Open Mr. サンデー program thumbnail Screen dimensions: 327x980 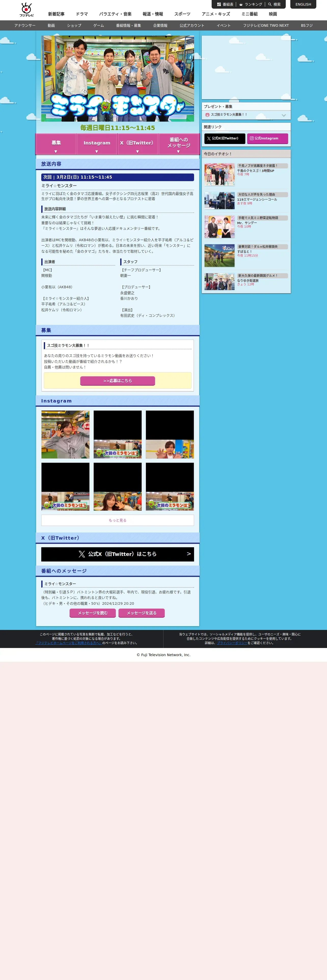(x=219, y=227)
